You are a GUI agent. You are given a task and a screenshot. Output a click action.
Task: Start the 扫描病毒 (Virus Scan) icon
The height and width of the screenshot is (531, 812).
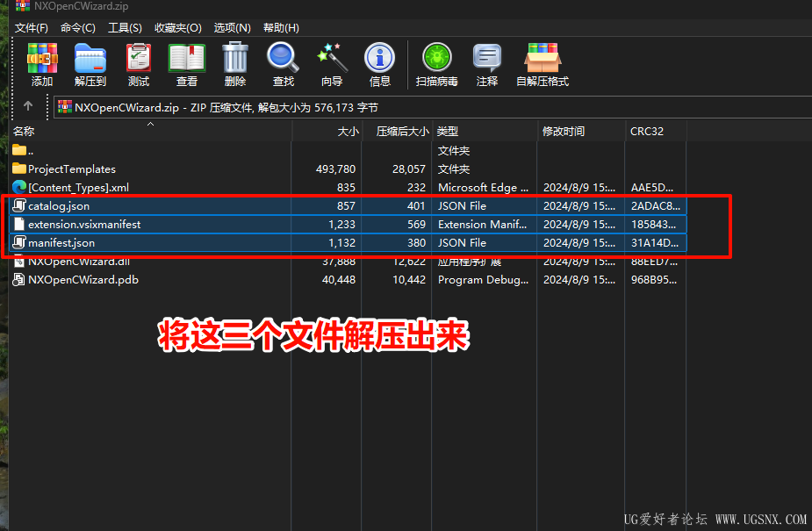436,64
